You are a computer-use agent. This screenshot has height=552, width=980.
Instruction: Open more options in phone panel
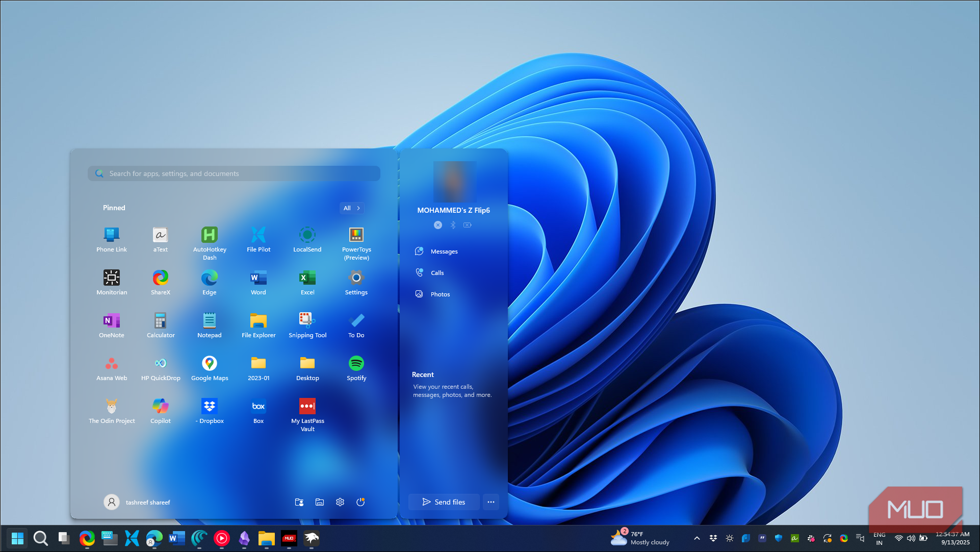[491, 502]
